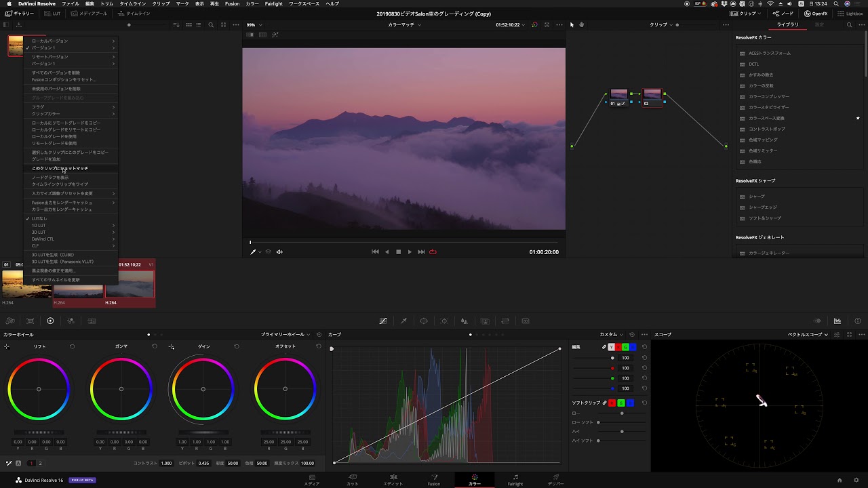The image size is (868, 488).
Task: Open the Key palette icon
Action: [x=485, y=321]
